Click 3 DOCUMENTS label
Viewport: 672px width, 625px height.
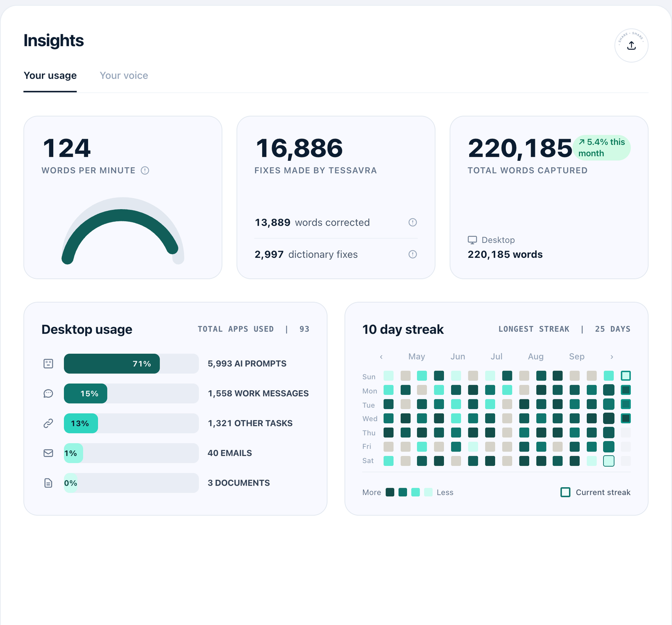pyautogui.click(x=239, y=483)
